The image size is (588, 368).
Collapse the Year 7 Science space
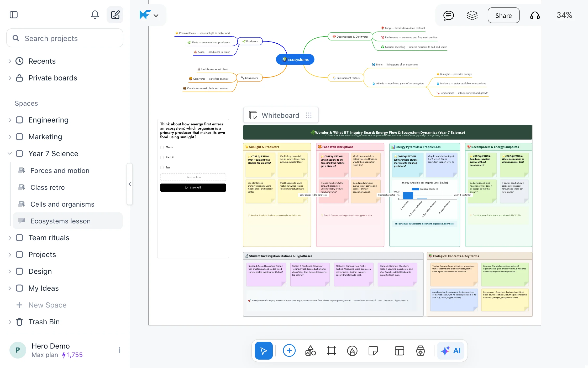coord(10,154)
